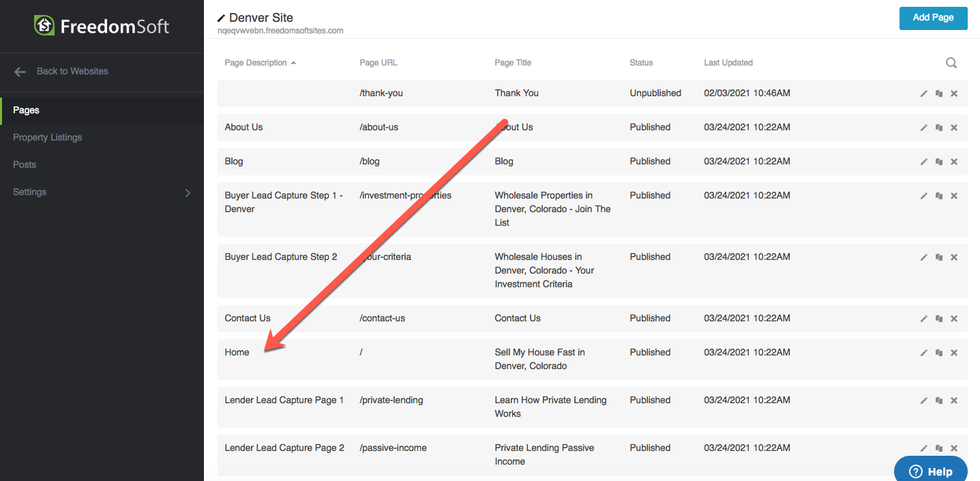Click the Add Page button
Screen dimensions: 980x481
[933, 18]
